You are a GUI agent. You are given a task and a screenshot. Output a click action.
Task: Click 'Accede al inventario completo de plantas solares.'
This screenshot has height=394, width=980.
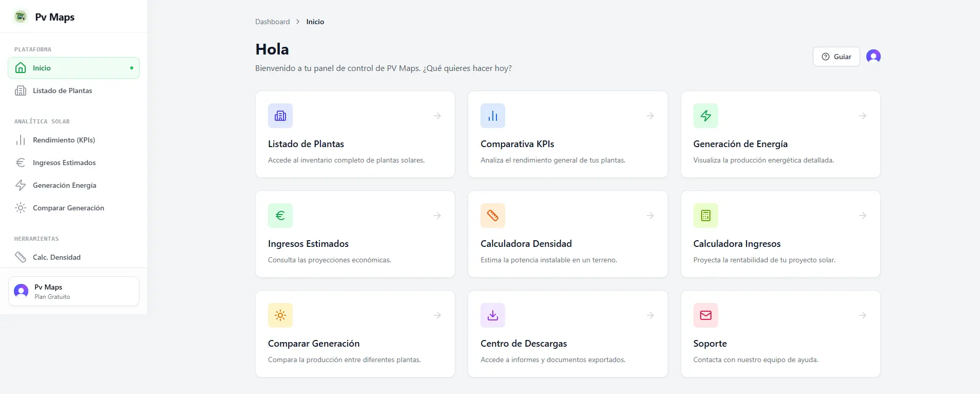coord(346,160)
